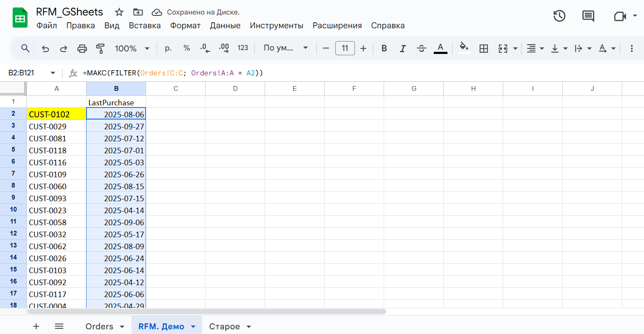
Task: Open the Данные menu
Action: 225,26
